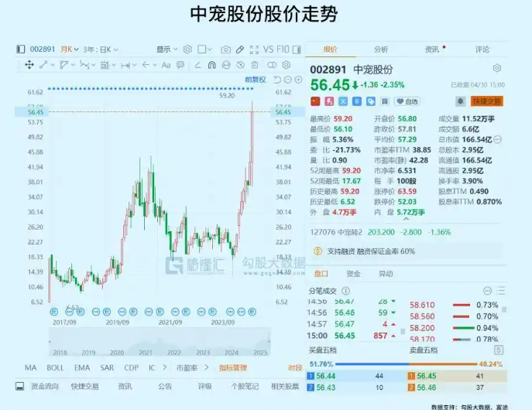Toggle the 前复权 price adjustment
This screenshot has height=410, width=532.
coord(256,80)
